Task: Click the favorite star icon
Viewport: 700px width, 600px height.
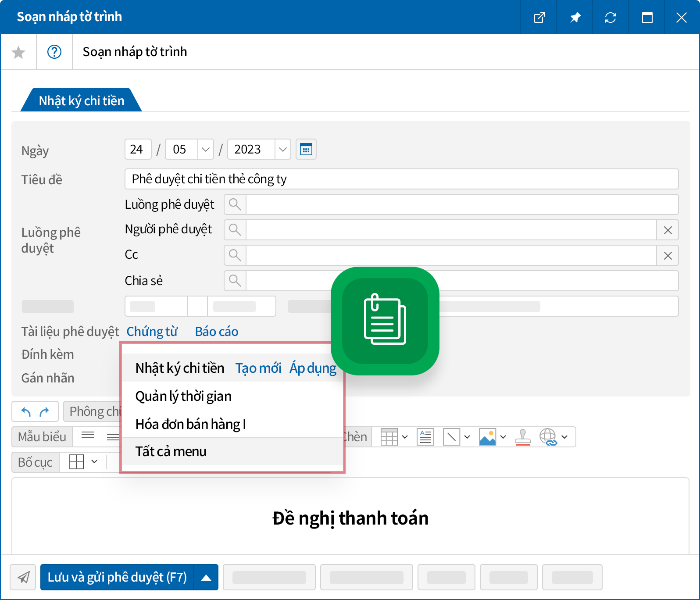Action: [18, 52]
